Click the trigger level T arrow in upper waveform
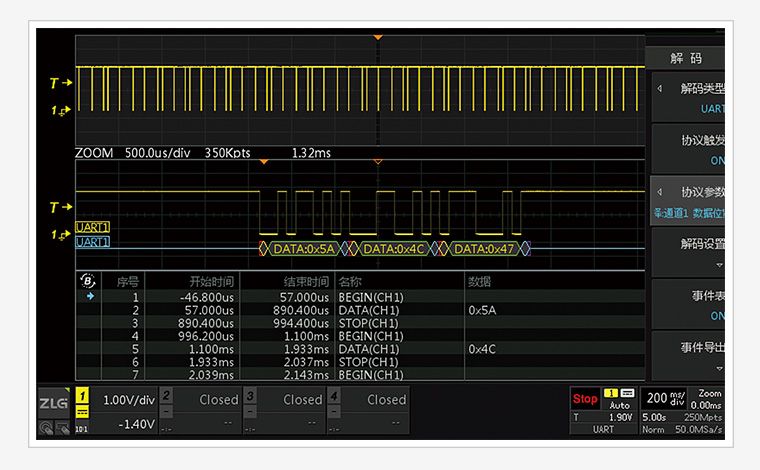The image size is (760, 470). [62, 83]
